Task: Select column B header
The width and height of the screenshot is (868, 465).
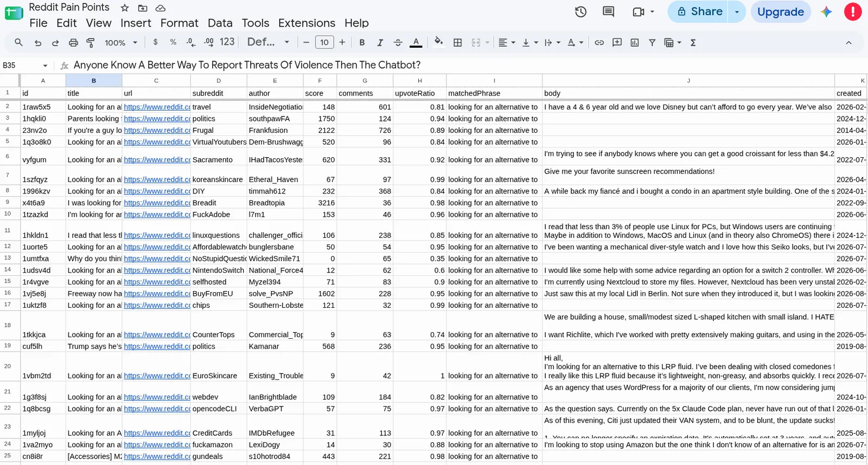Action: pyautogui.click(x=94, y=80)
